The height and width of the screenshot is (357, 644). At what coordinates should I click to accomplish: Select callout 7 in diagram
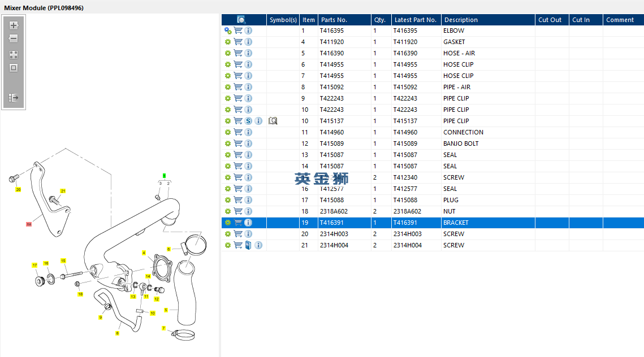click(163, 328)
